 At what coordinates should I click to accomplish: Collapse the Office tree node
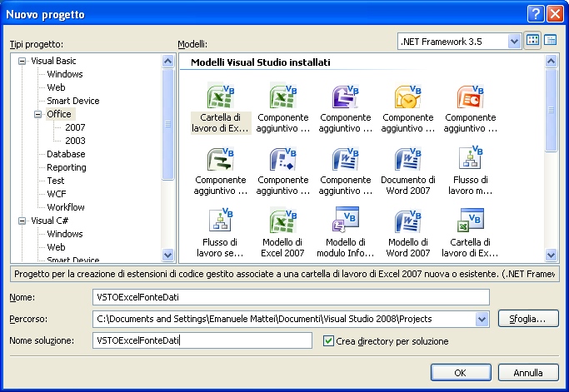[38, 115]
